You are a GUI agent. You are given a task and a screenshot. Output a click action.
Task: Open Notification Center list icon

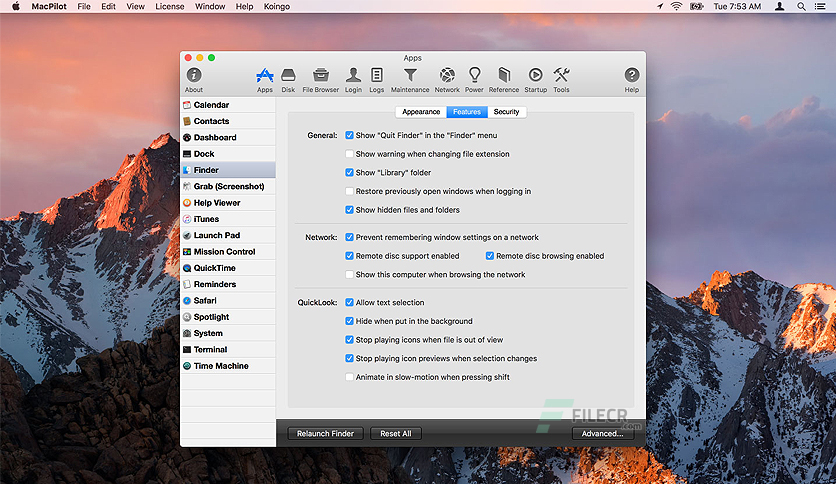tap(820, 6)
